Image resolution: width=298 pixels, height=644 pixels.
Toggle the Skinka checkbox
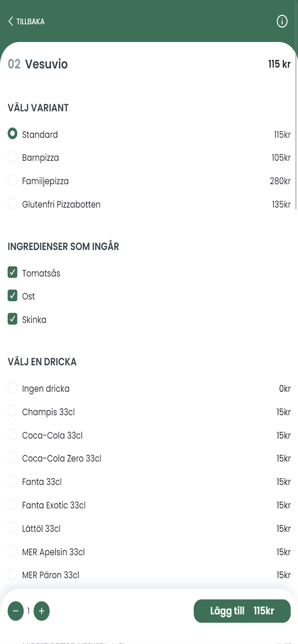(x=12, y=319)
